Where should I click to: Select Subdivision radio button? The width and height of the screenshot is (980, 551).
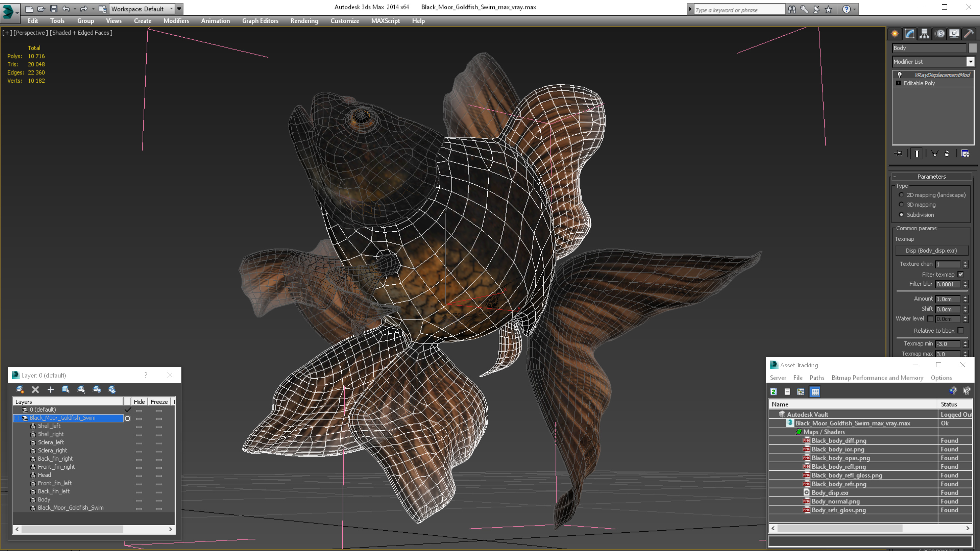901,215
